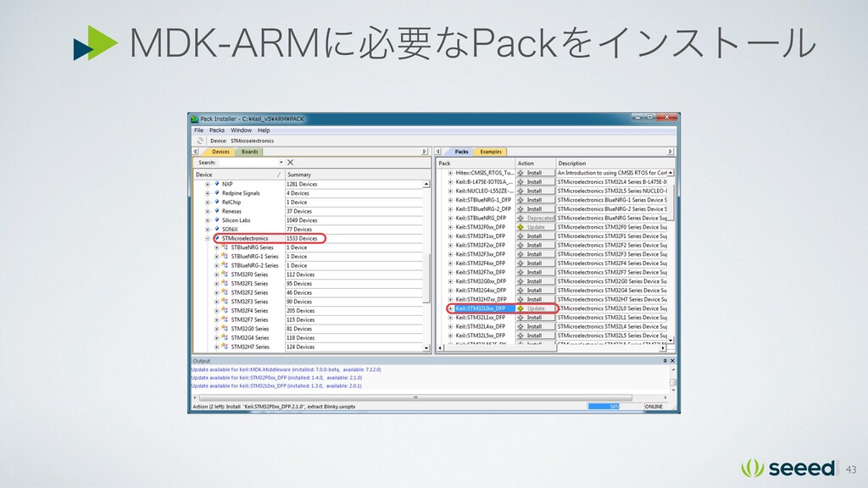Click the Output panel horizontal scrollbar
The image size is (868, 488).
tap(415, 397)
